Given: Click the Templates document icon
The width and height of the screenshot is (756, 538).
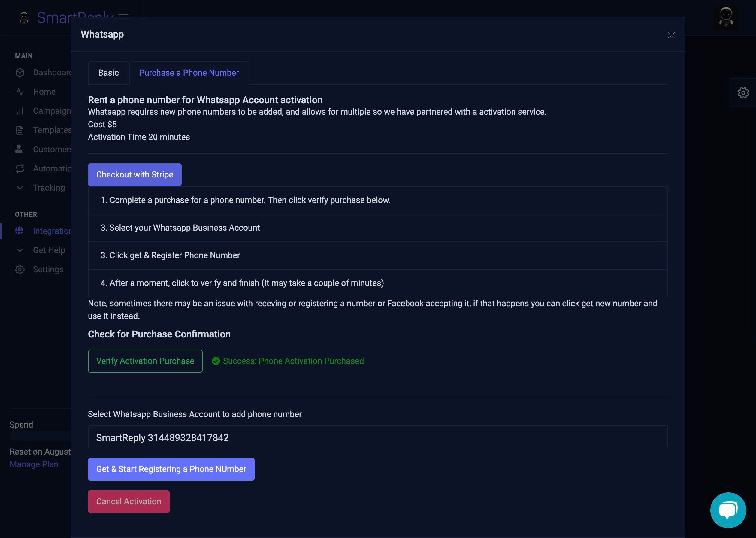Looking at the screenshot, I should [x=20, y=130].
